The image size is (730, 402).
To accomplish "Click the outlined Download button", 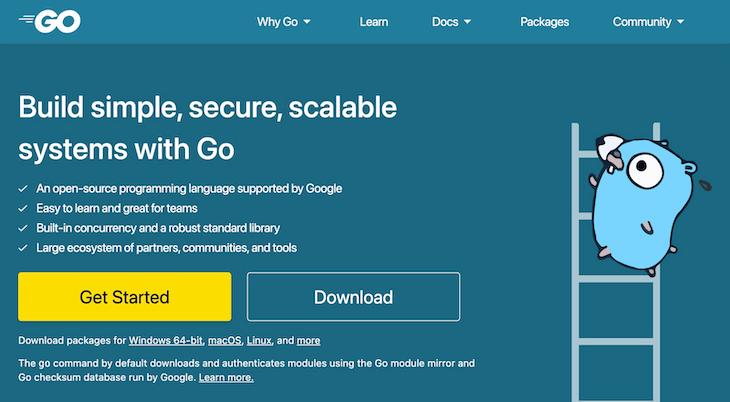I will coord(353,297).
